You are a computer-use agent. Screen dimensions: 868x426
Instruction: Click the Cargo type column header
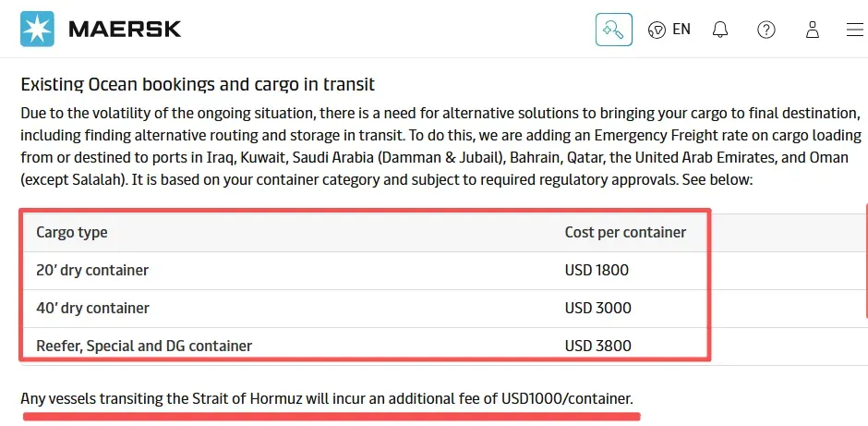pos(72,232)
